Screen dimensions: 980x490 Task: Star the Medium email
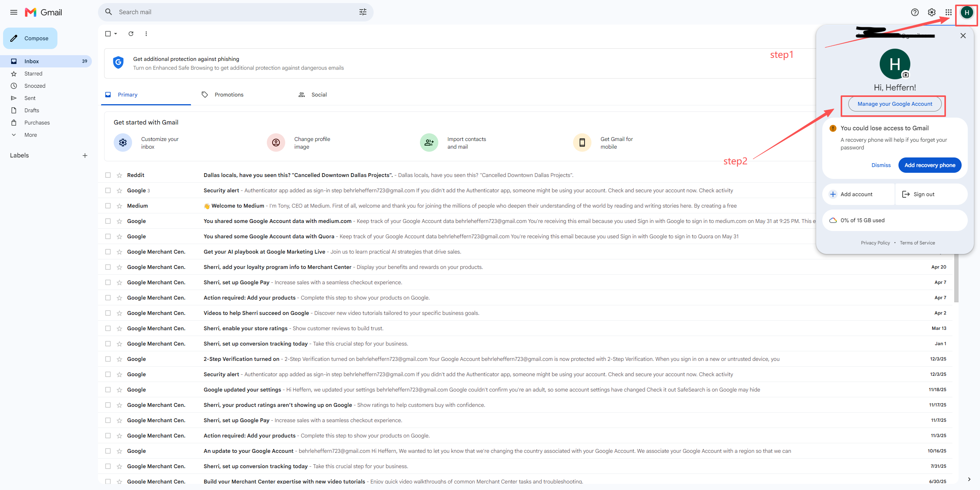[119, 206]
